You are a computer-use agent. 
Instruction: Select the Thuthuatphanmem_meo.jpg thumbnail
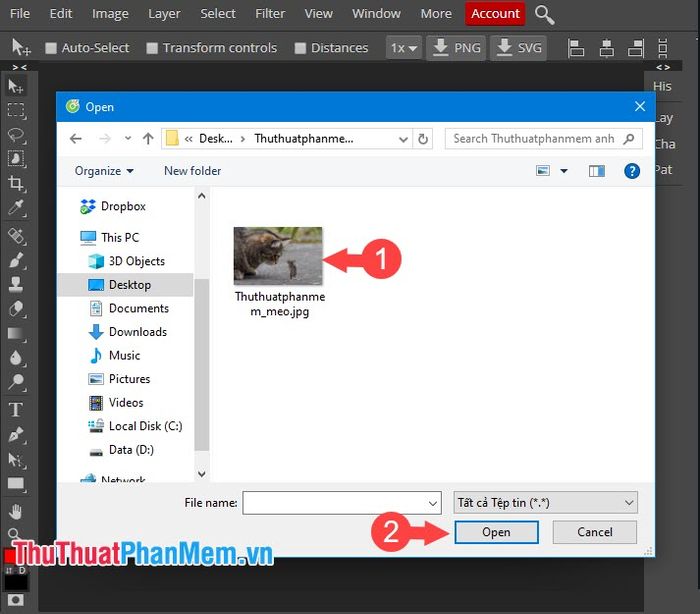(278, 256)
